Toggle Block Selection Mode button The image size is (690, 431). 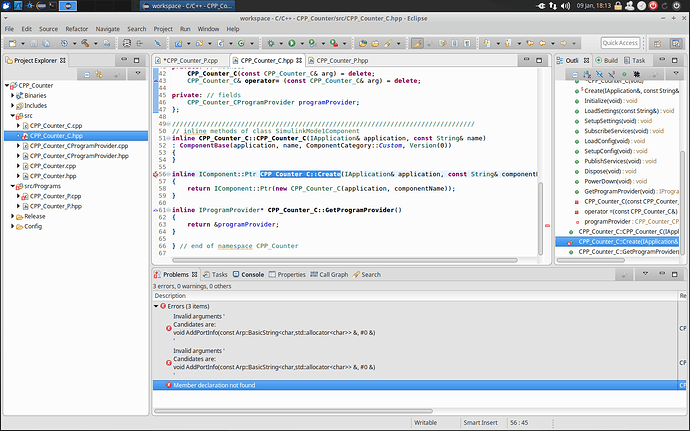[455, 43]
